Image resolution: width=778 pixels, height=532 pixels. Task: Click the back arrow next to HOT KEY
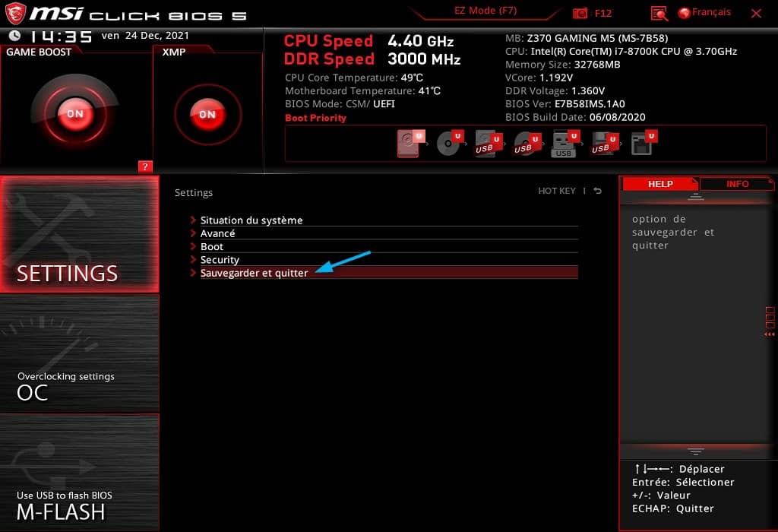597,191
